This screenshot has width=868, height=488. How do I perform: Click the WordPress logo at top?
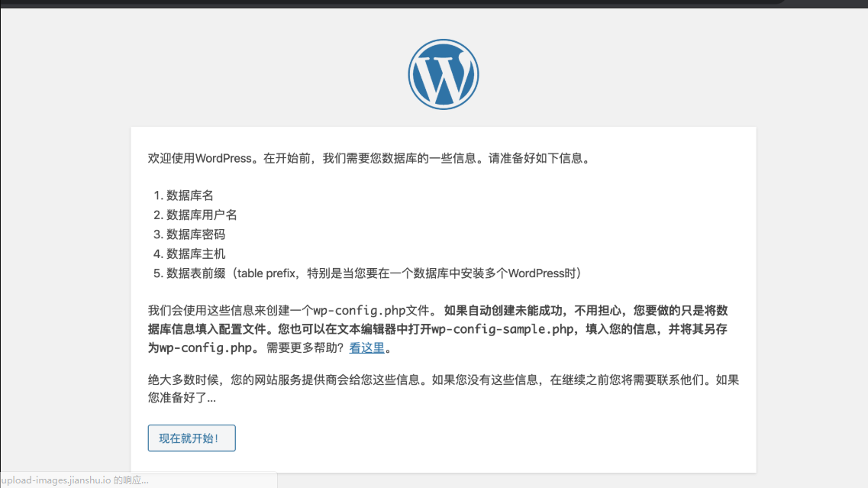pyautogui.click(x=444, y=74)
